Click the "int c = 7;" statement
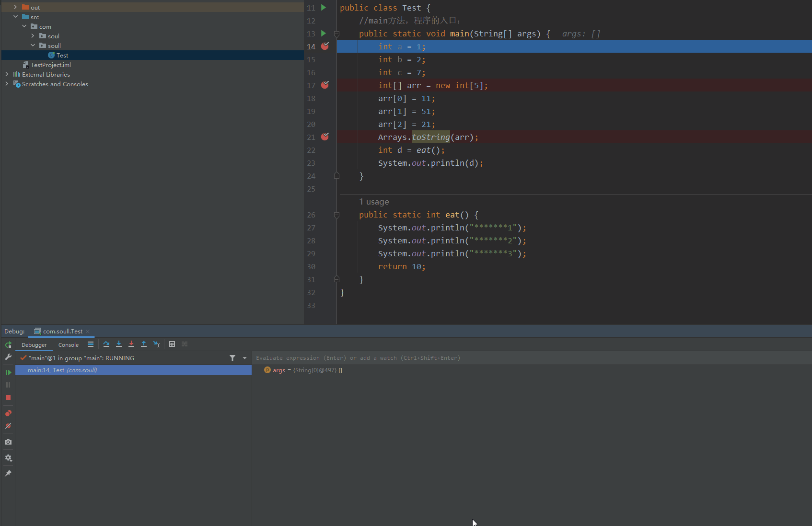812x526 pixels. coord(402,73)
